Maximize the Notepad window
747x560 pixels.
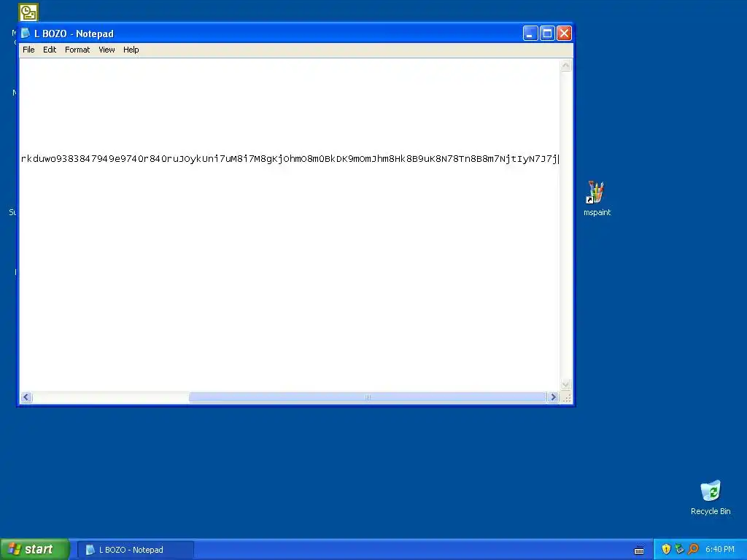547,34
